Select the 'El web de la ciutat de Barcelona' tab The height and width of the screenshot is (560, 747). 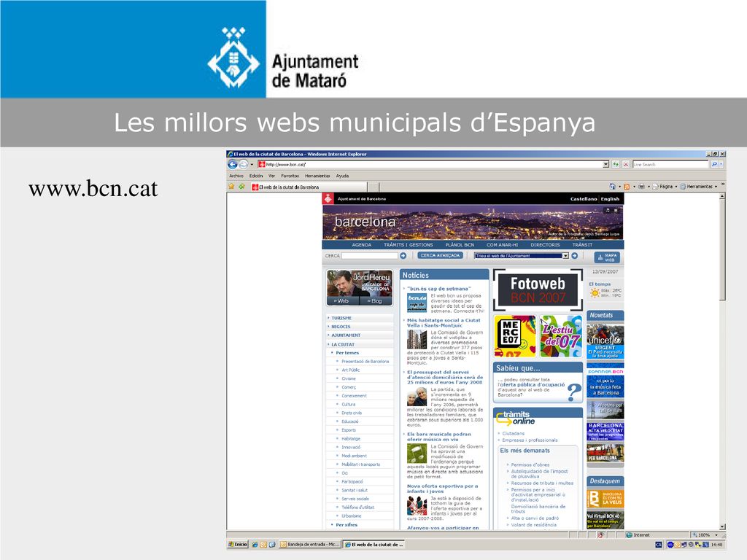[x=309, y=187]
